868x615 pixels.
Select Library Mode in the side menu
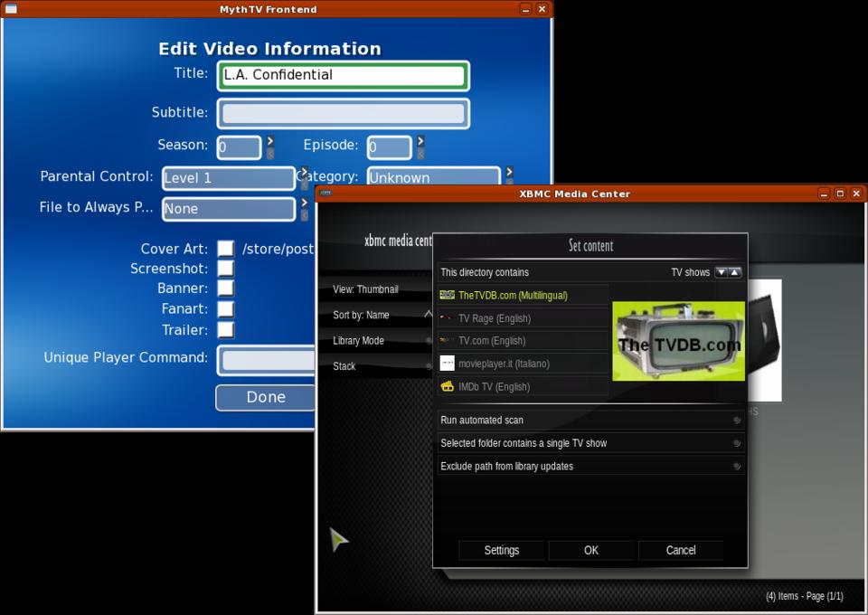(359, 341)
